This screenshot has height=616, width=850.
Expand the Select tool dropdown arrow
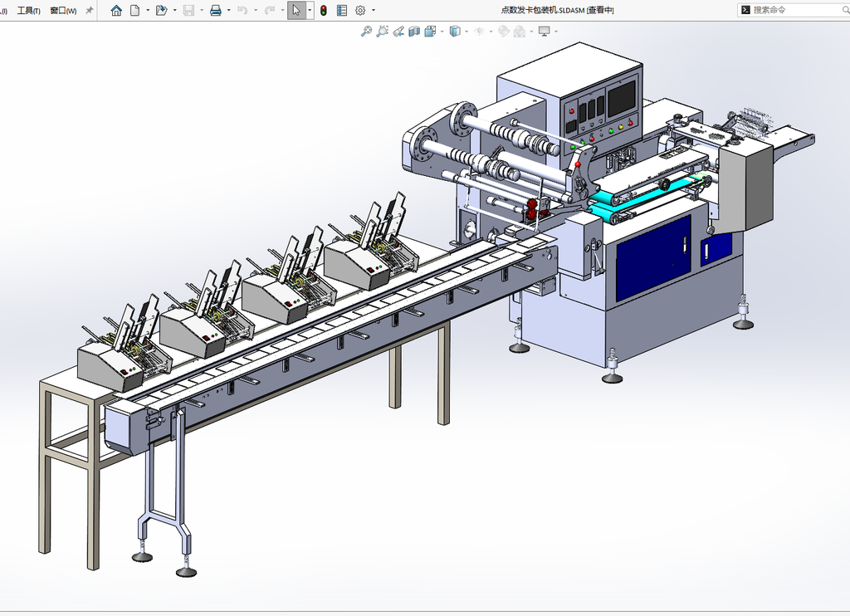[x=310, y=10]
